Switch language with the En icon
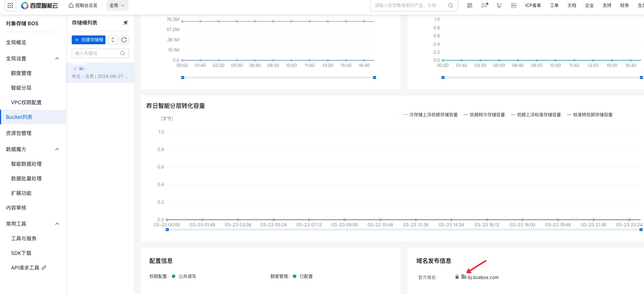Viewport: 644px width, 294px height. pos(514,5)
